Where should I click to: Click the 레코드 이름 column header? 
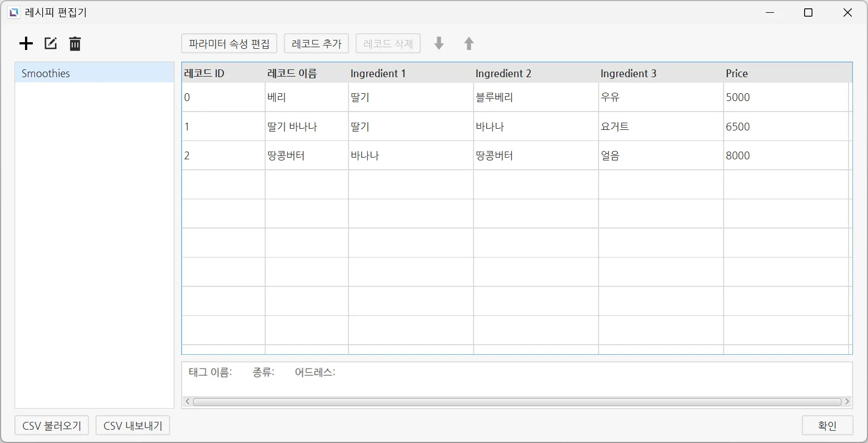(306, 73)
